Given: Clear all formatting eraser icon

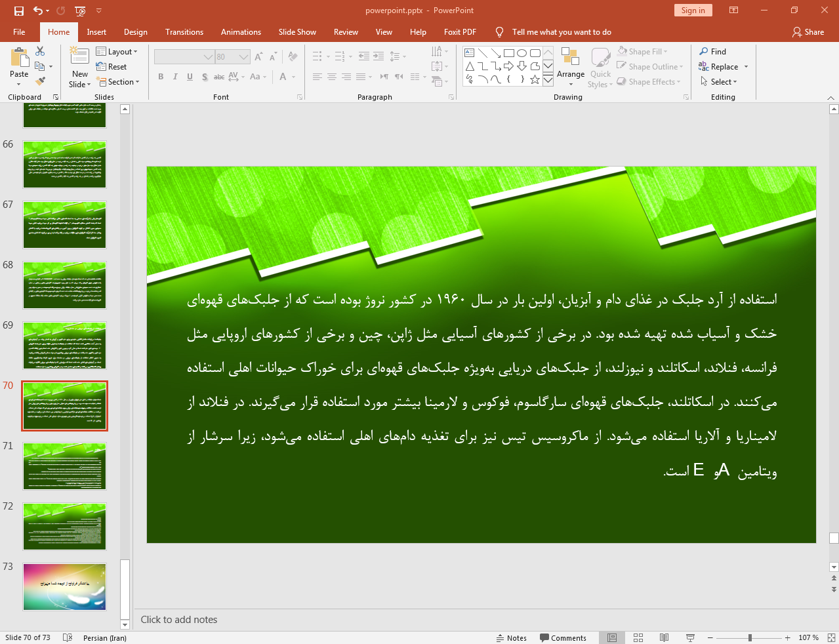Looking at the screenshot, I should pos(293,57).
